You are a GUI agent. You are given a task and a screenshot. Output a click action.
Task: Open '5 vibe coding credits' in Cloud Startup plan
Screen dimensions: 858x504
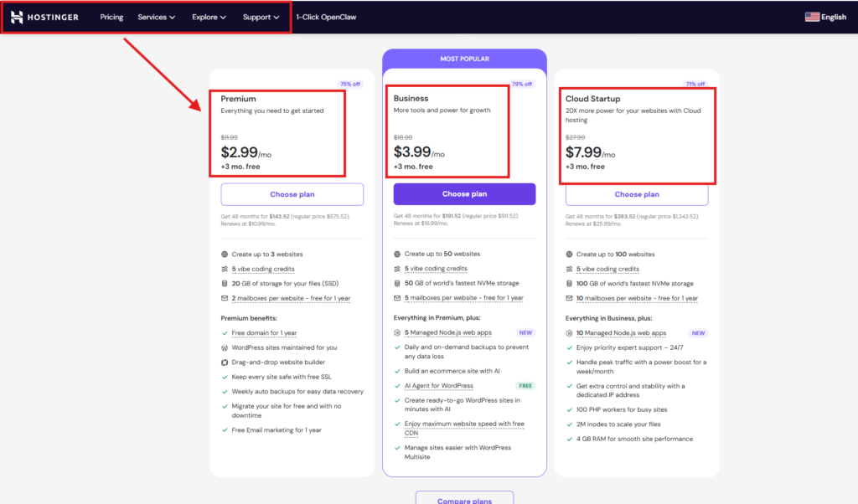[x=608, y=269]
